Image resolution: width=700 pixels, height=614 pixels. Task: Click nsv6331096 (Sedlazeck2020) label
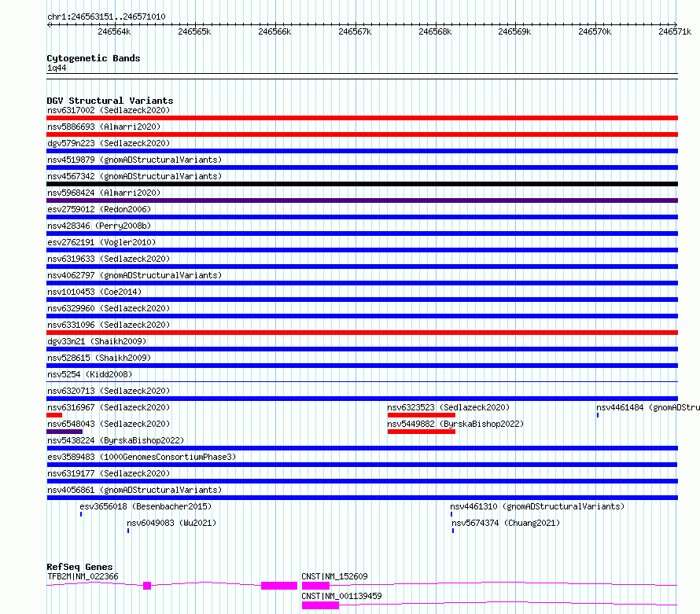(109, 325)
